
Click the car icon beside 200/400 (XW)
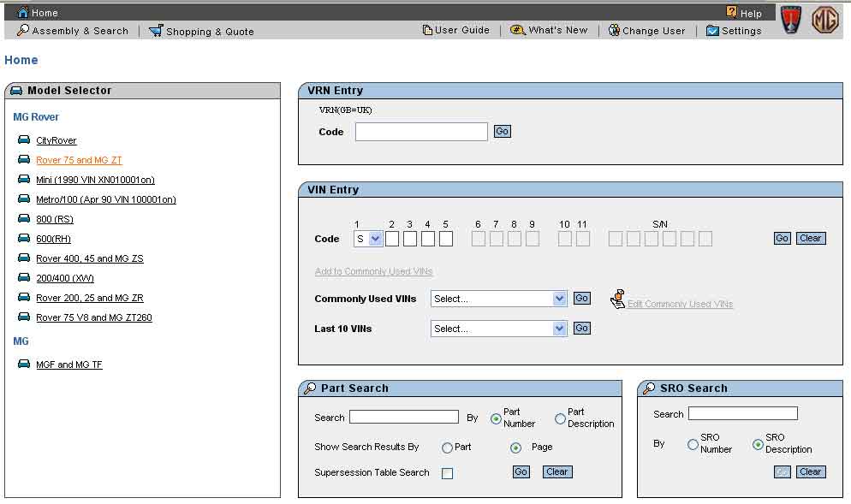coord(24,278)
